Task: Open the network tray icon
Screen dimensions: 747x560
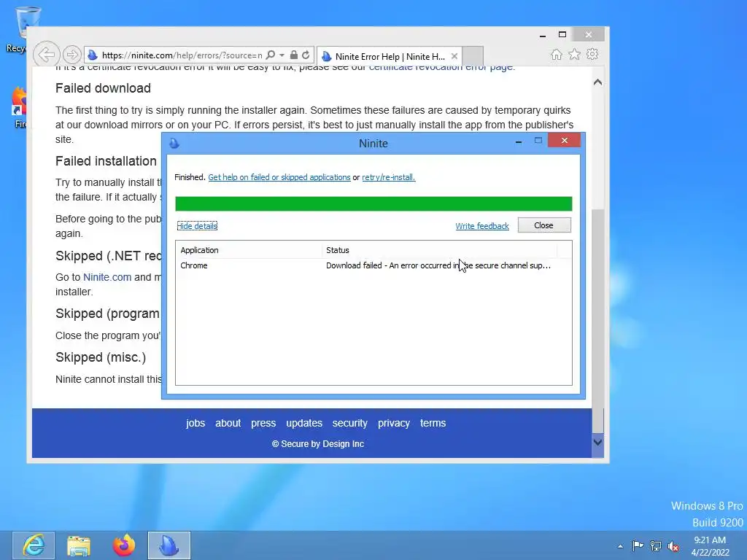Action: (x=656, y=545)
